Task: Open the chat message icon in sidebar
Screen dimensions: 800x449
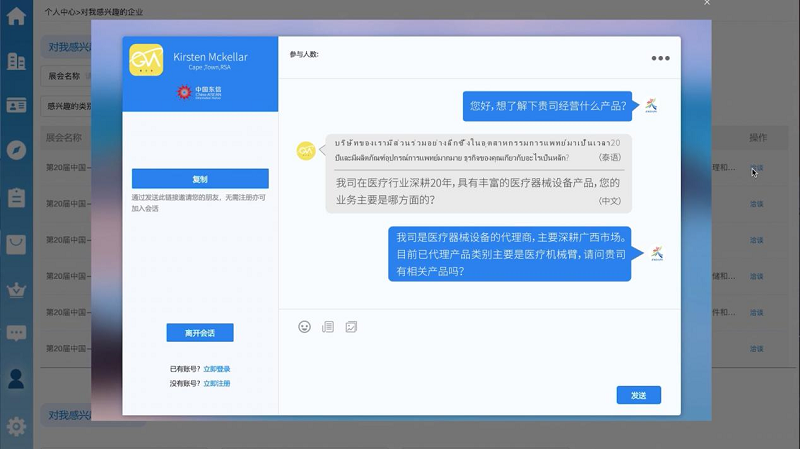Action: pyautogui.click(x=16, y=333)
